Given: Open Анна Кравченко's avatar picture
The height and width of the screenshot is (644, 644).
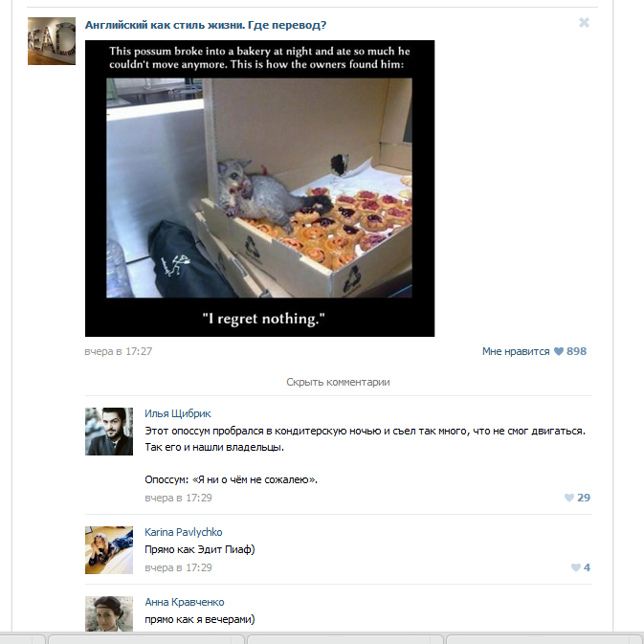Looking at the screenshot, I should click(109, 613).
